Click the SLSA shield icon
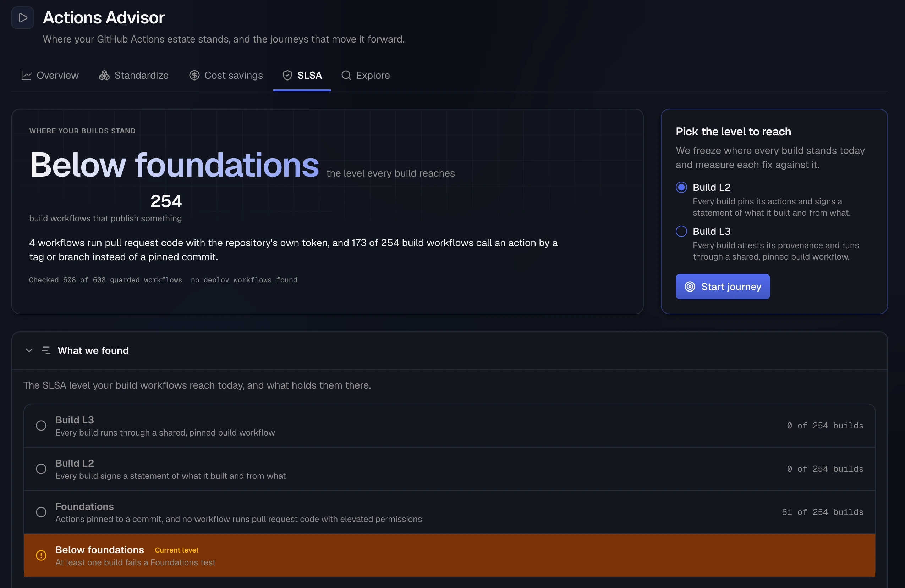Image resolution: width=905 pixels, height=588 pixels. coord(287,75)
